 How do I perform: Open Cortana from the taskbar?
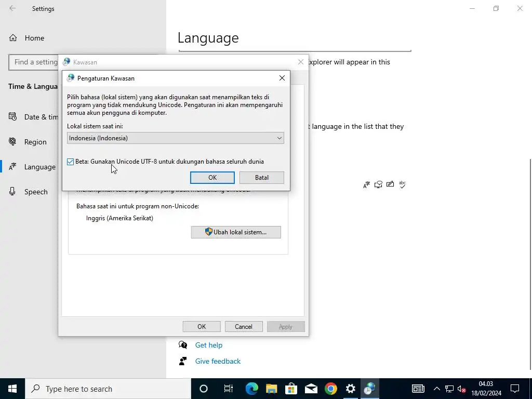pos(204,389)
